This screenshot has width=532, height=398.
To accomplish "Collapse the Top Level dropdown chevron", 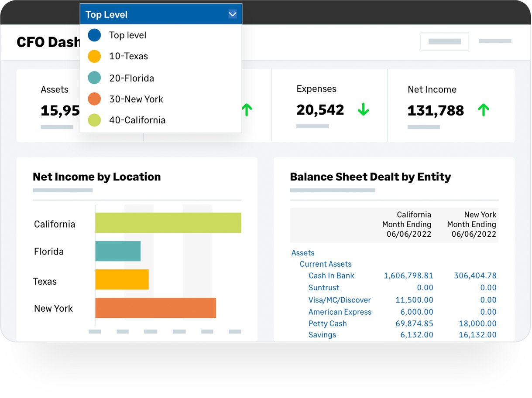I will [233, 14].
